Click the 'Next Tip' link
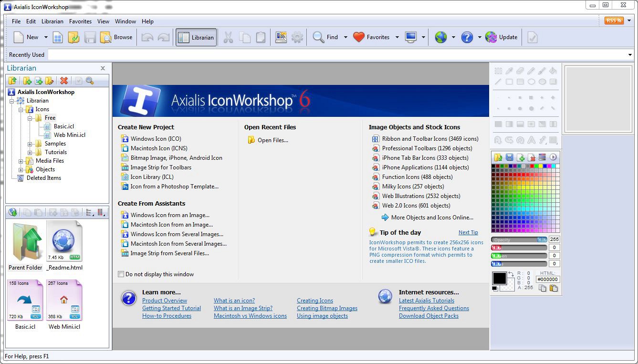 [468, 232]
